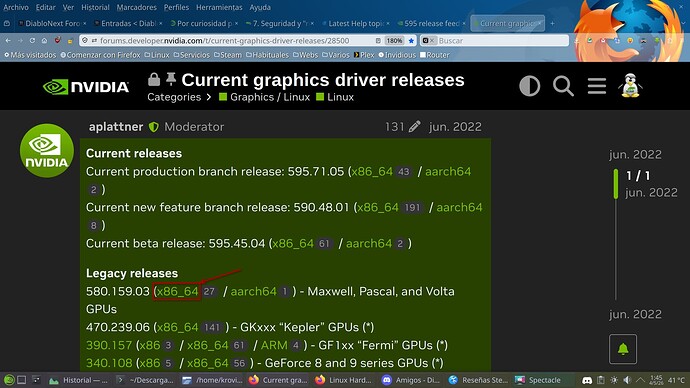Click the bottom jun. 2022 timeline date
The image size is (690, 388).
click(635, 314)
